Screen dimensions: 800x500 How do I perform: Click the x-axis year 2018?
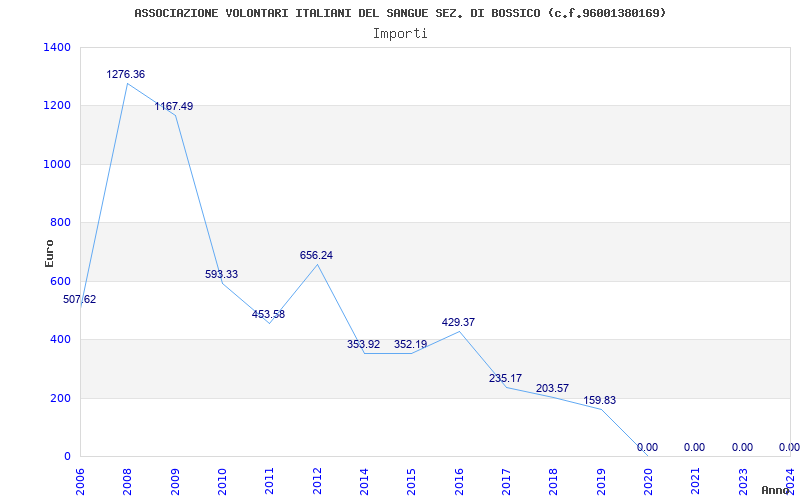[554, 482]
